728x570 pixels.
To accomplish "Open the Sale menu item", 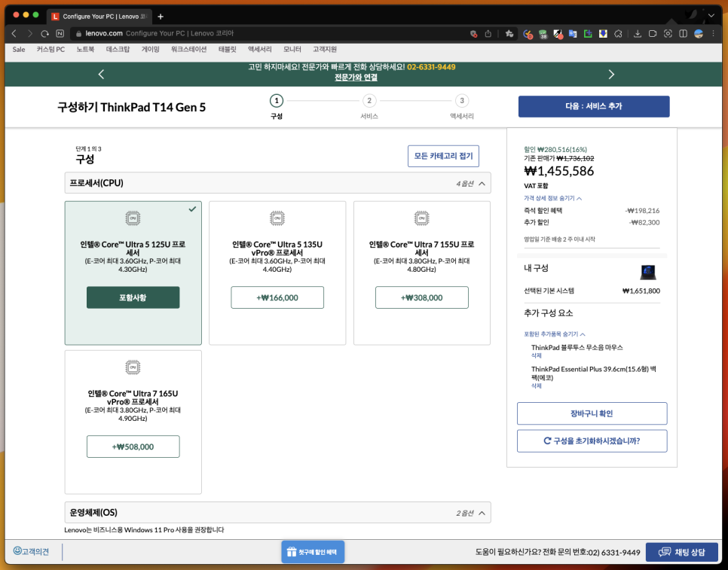I will 19,49.
